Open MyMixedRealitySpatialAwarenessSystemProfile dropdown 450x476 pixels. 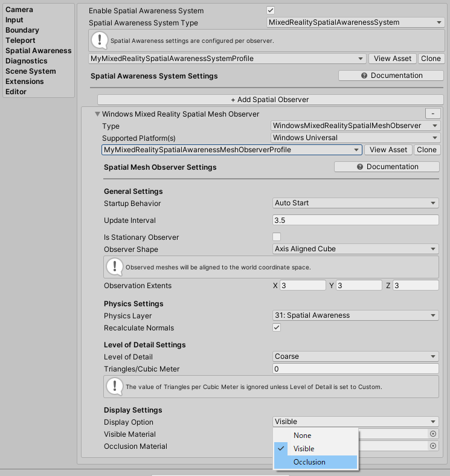[x=227, y=59]
